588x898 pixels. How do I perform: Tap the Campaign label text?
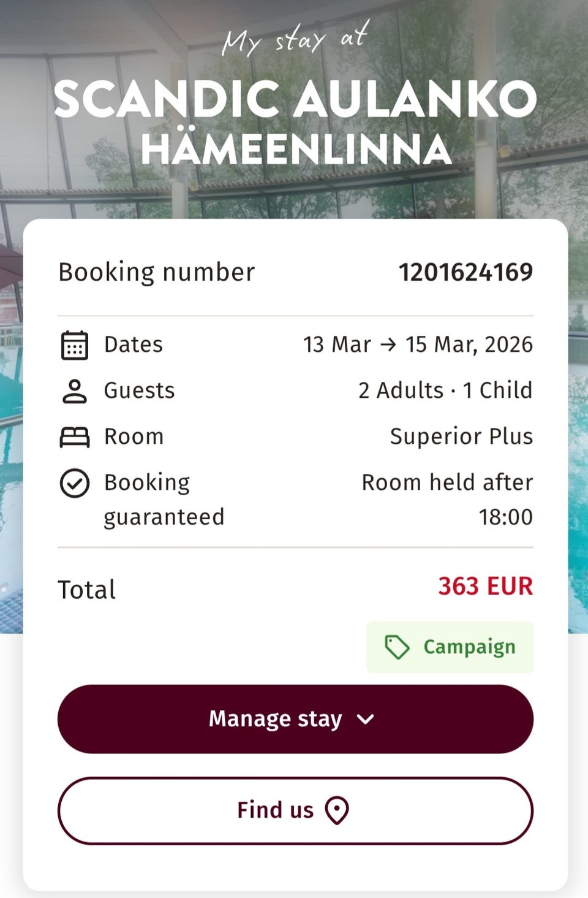(469, 647)
